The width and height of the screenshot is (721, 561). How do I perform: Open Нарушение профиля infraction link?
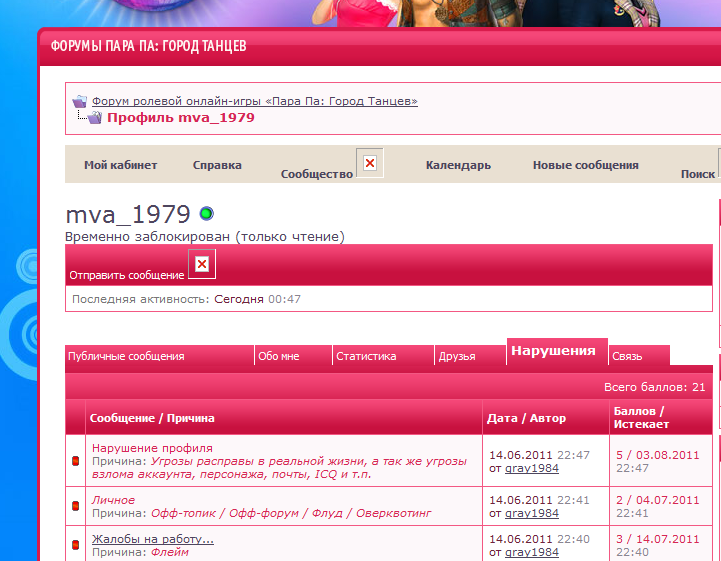[x=152, y=448]
